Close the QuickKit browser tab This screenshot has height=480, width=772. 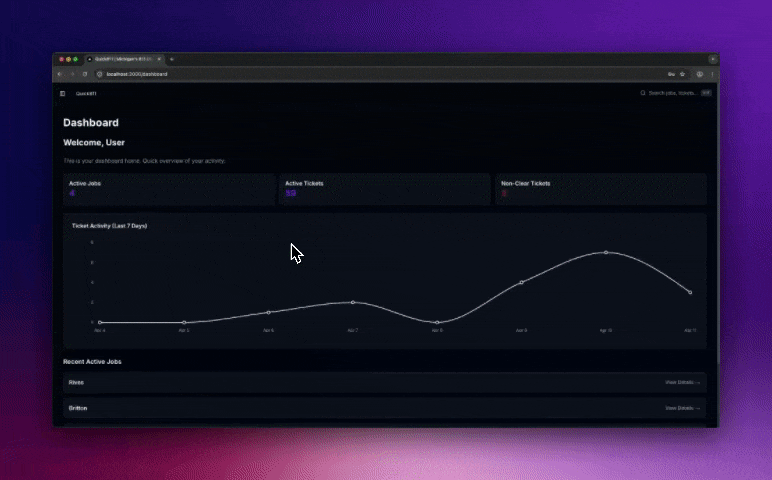pos(159,59)
